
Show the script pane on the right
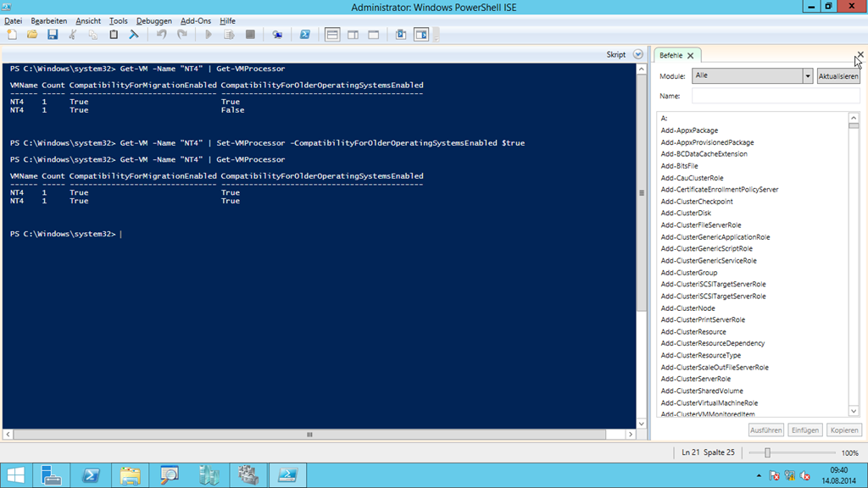(353, 35)
